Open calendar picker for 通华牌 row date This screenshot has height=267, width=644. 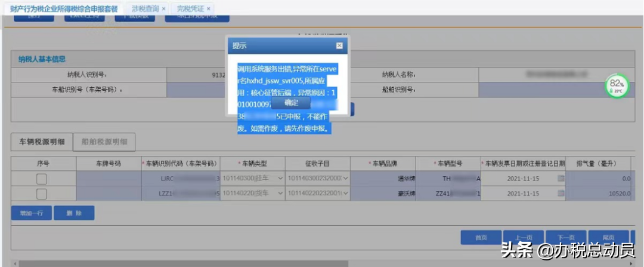click(561, 179)
